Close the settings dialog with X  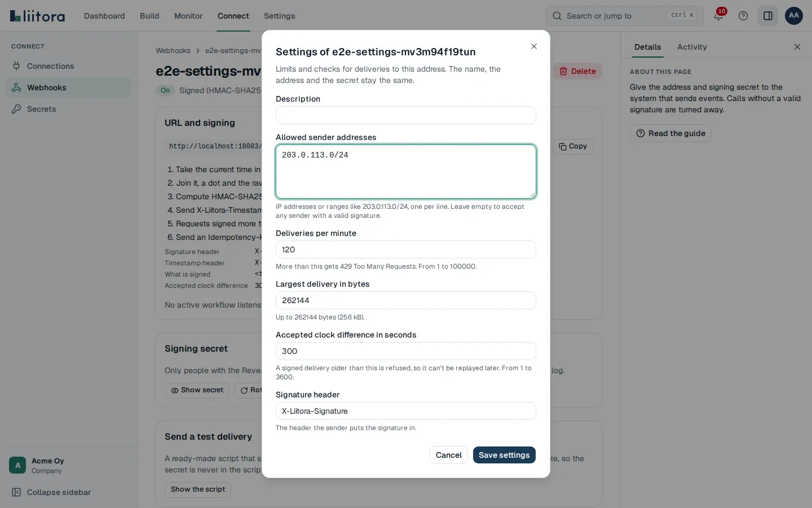(x=534, y=46)
